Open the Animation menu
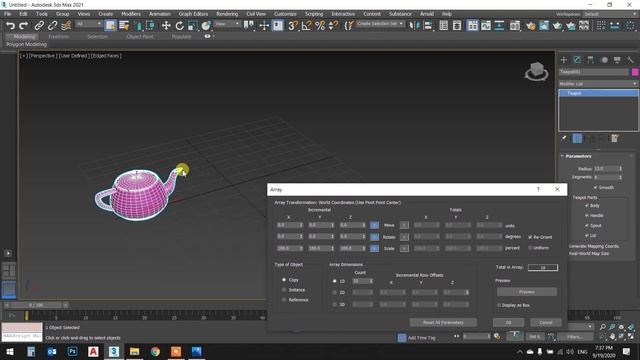Viewport: 640px width, 360px height. 160,14
